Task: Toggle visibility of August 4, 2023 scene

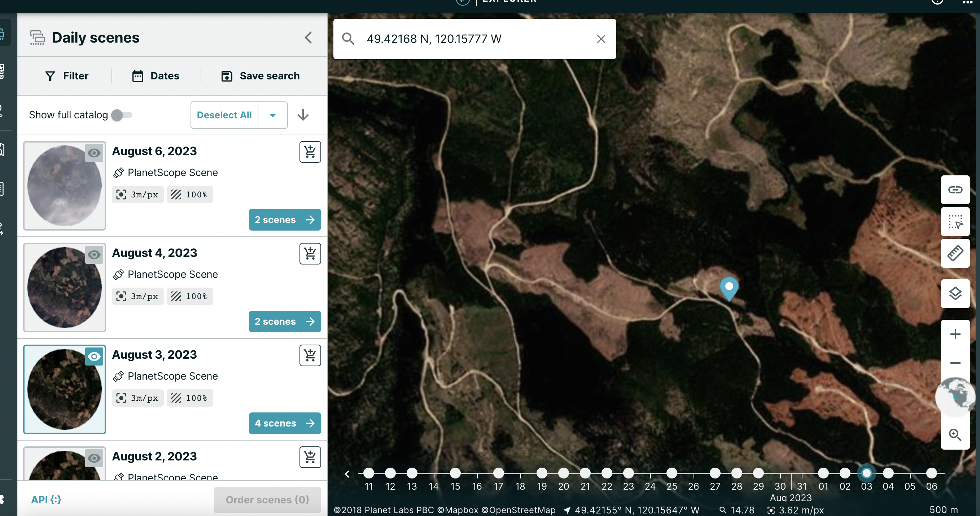Action: (94, 255)
